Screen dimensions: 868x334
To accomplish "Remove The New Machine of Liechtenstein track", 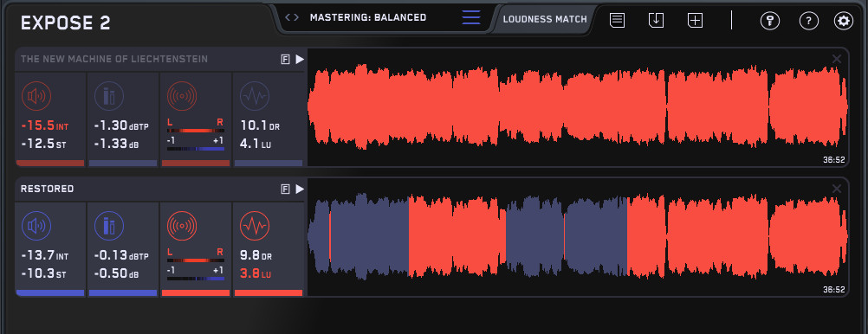I will (837, 59).
